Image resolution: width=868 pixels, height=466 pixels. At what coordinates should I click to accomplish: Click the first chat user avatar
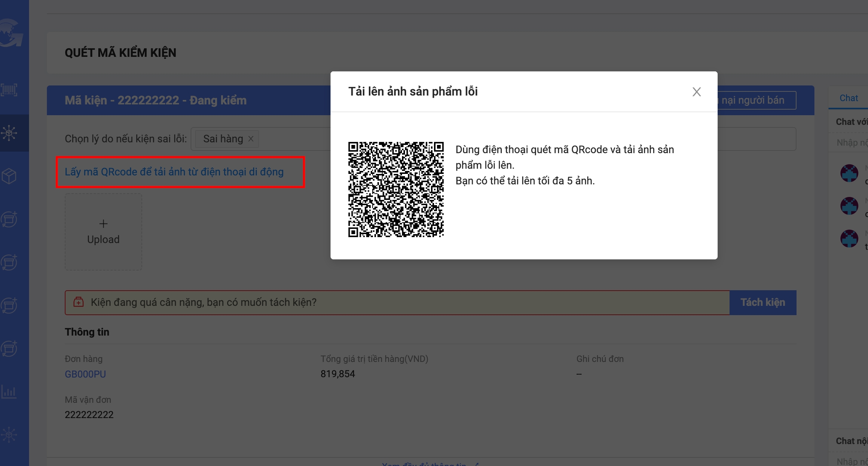[x=849, y=173]
